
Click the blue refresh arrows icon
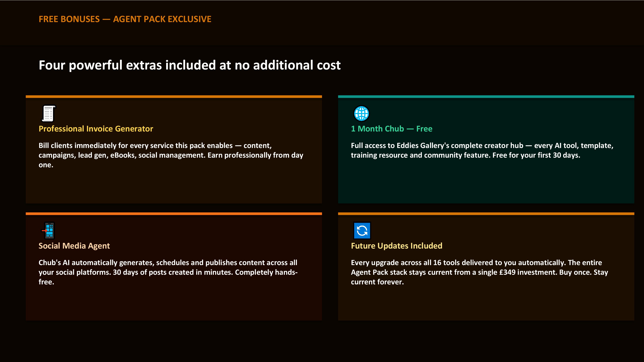(x=362, y=230)
